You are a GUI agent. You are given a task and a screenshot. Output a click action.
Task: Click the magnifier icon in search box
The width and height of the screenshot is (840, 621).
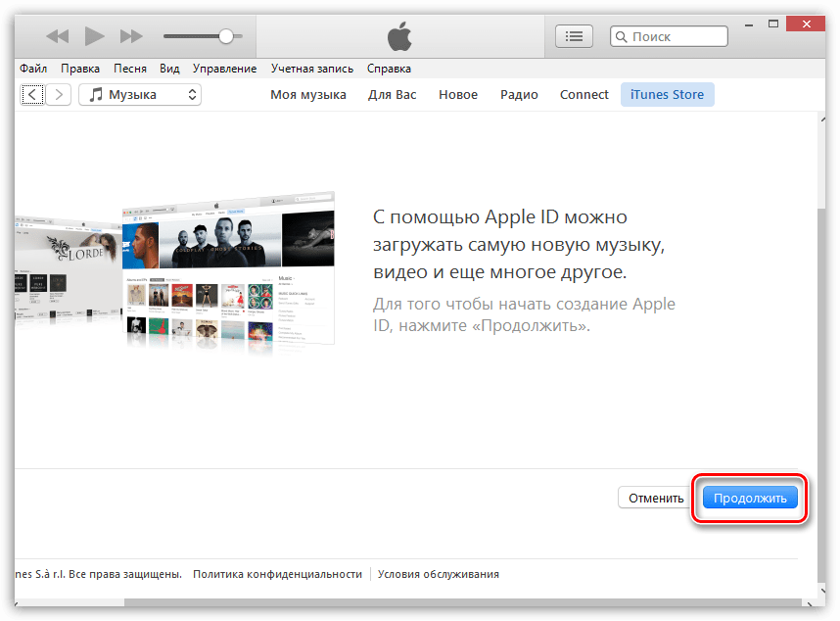621,36
